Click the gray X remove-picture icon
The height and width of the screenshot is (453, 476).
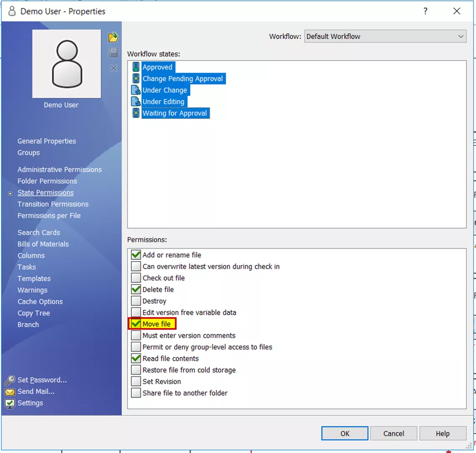pos(114,68)
